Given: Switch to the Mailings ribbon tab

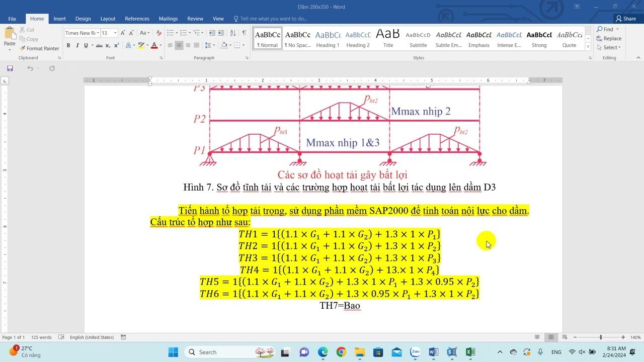Looking at the screenshot, I should [168, 19].
